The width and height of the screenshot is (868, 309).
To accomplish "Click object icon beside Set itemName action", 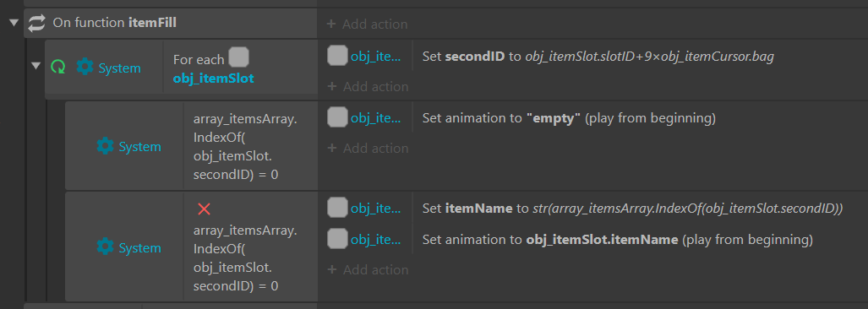I will [338, 209].
